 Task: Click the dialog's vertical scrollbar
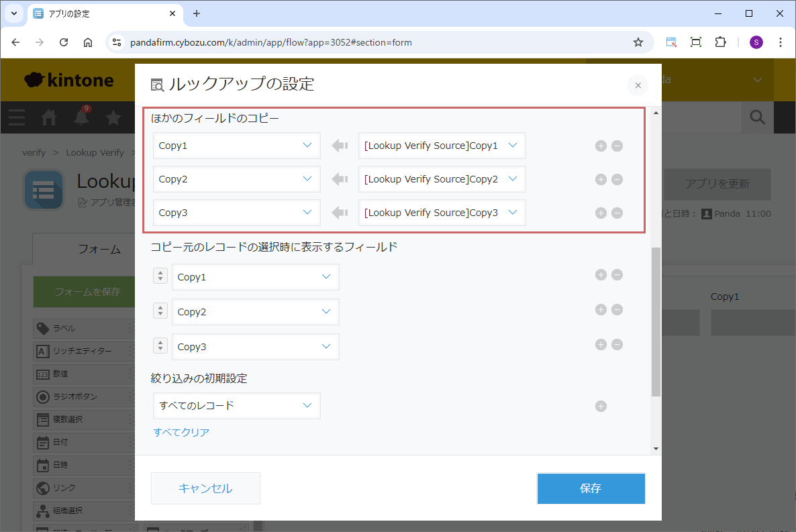point(656,321)
